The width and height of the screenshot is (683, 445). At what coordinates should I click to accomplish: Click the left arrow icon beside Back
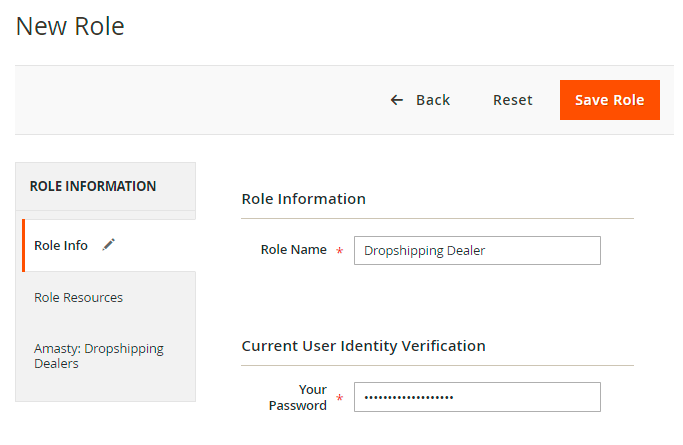397,100
